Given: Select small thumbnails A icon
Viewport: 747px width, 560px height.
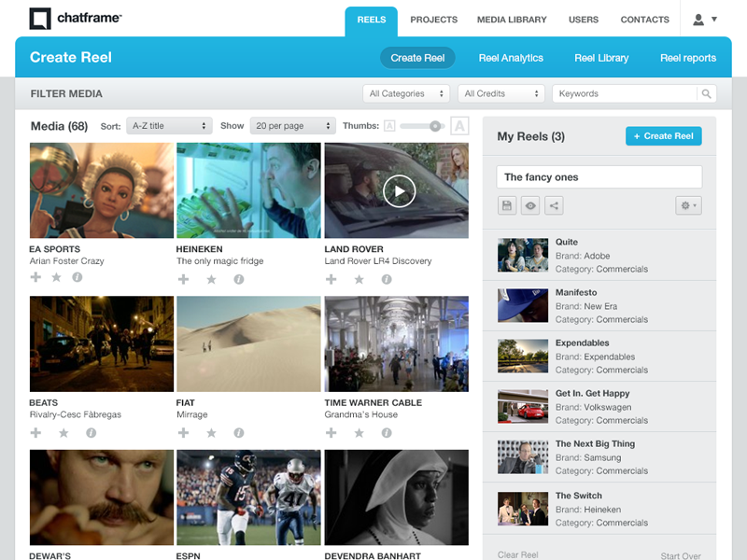Looking at the screenshot, I should (x=389, y=126).
